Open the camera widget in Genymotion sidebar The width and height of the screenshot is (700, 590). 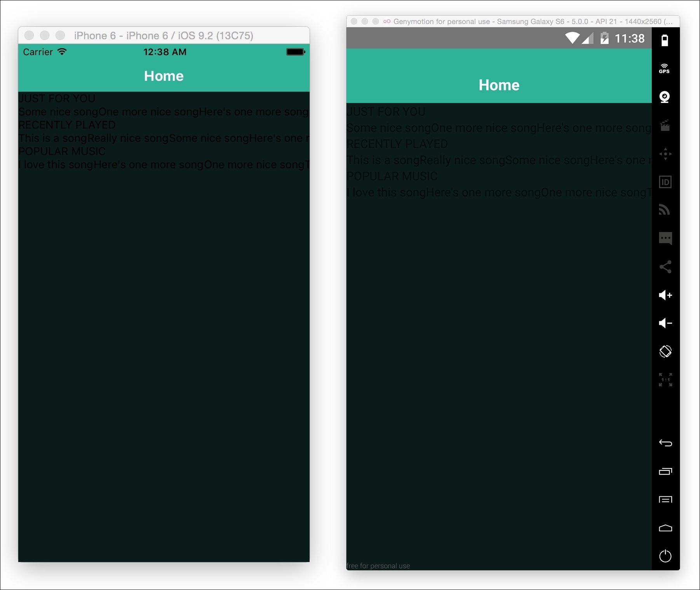pyautogui.click(x=665, y=97)
